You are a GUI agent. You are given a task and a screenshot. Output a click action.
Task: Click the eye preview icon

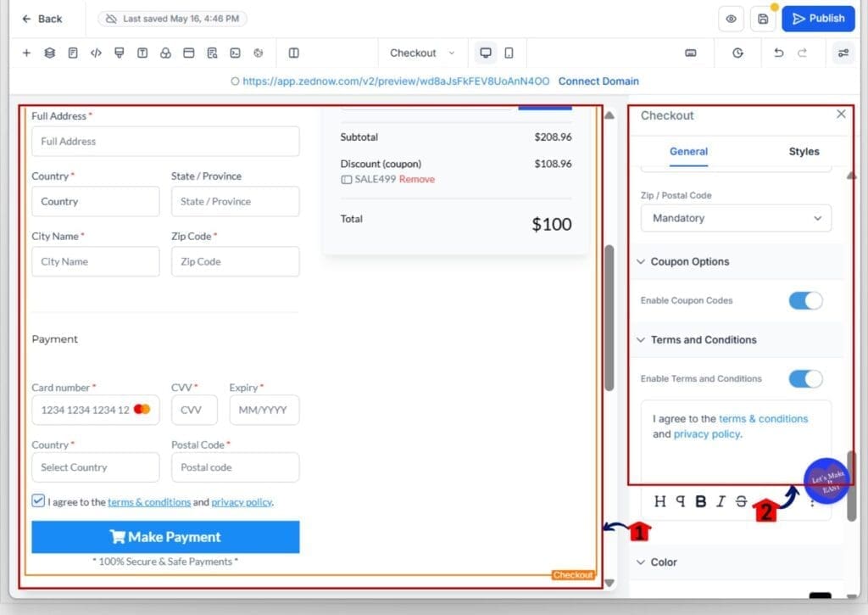tap(731, 18)
